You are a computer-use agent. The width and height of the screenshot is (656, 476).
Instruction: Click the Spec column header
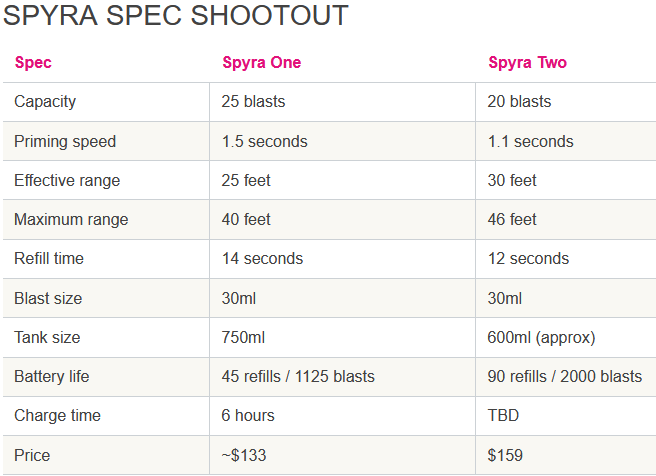point(33,62)
